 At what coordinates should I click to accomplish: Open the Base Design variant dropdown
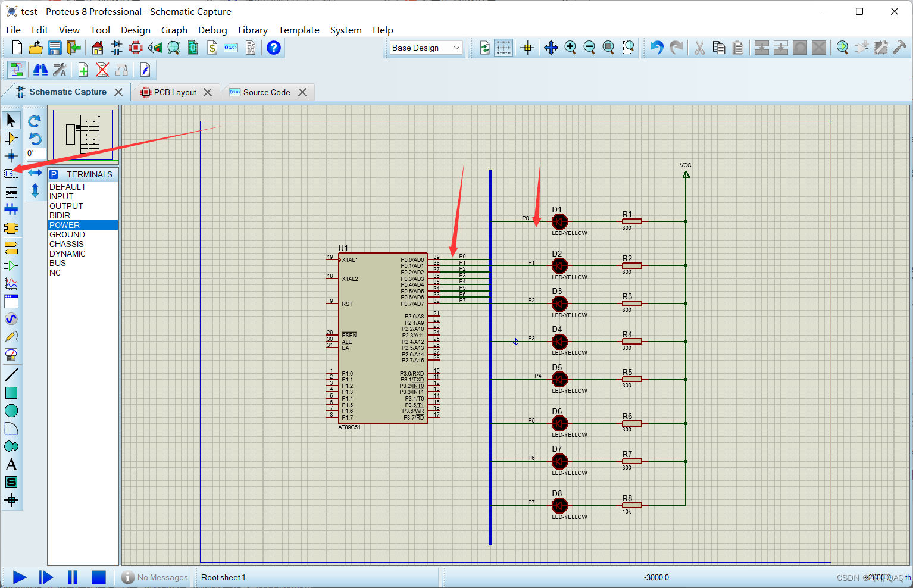click(x=426, y=48)
